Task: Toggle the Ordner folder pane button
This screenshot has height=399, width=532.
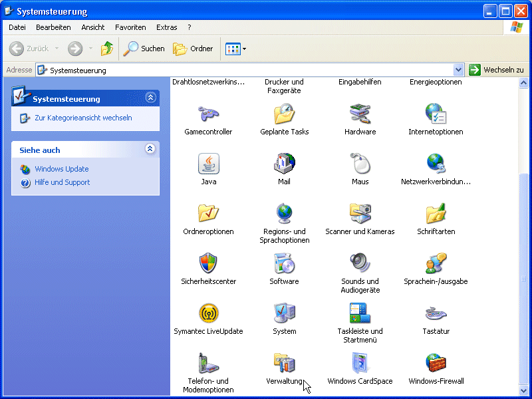Action: point(193,49)
